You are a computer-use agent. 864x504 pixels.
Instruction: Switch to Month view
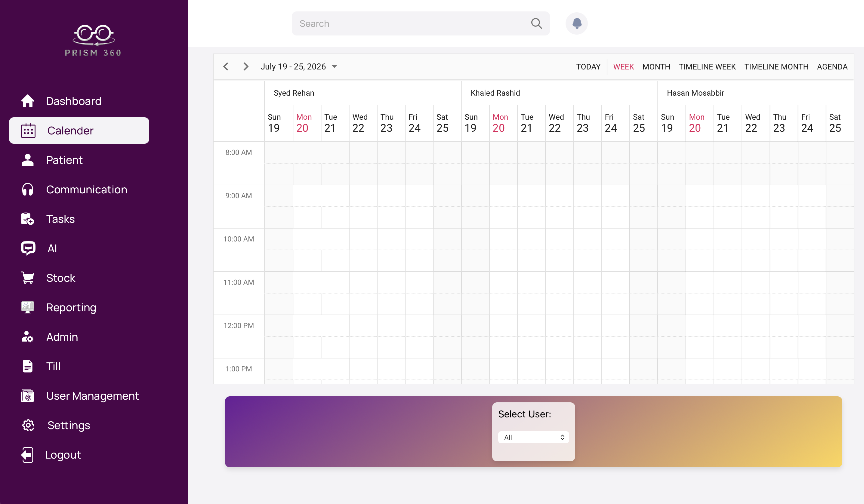pos(656,67)
